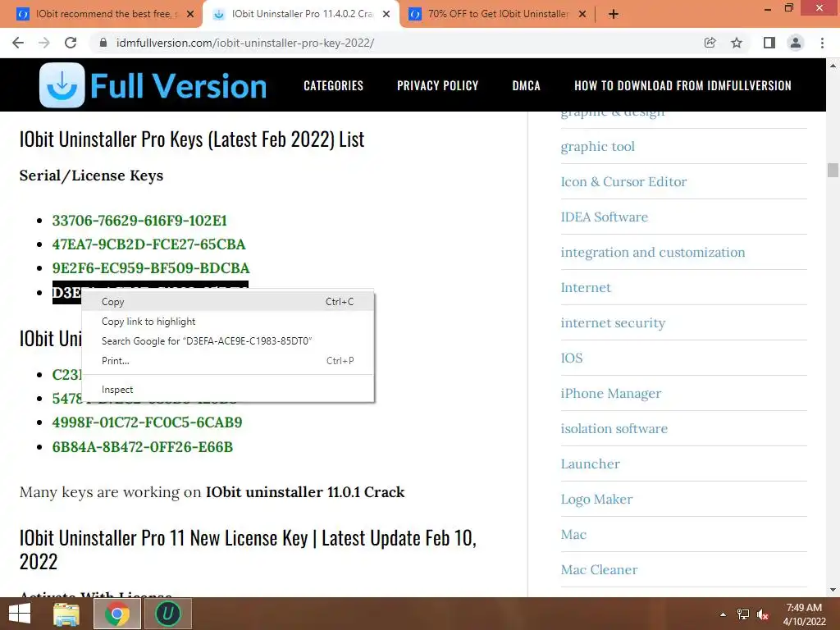Screen dimensions: 840x630
Task: Click the 'Serial/License Keys' heading
Action: [x=91, y=176]
